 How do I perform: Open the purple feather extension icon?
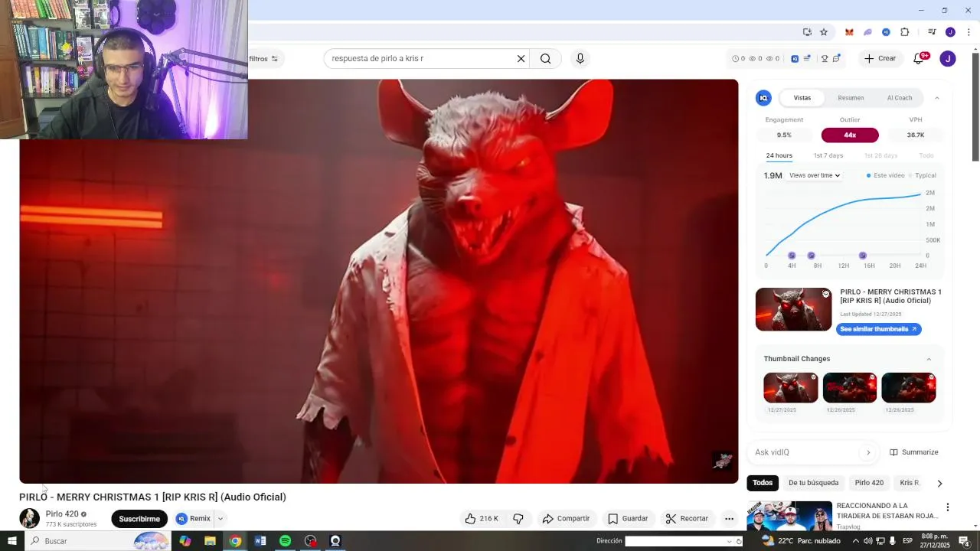(x=867, y=32)
